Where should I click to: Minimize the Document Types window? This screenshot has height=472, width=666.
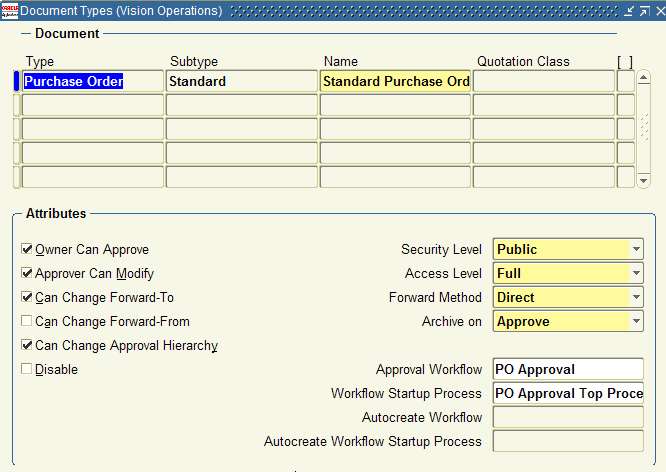tap(629, 11)
